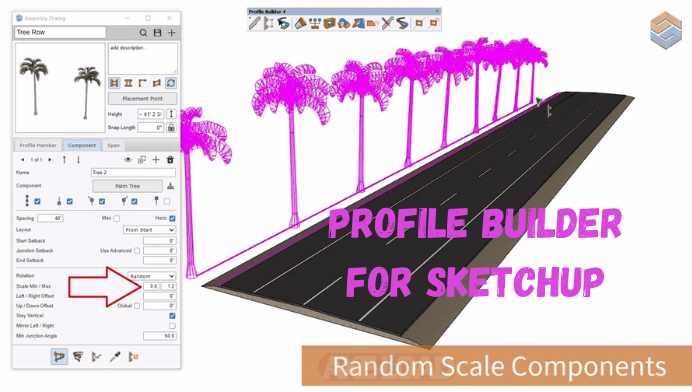The image size is (692, 392).
Task: Click the refresh arrows icon in Assembly Dialog
Action: [x=171, y=83]
